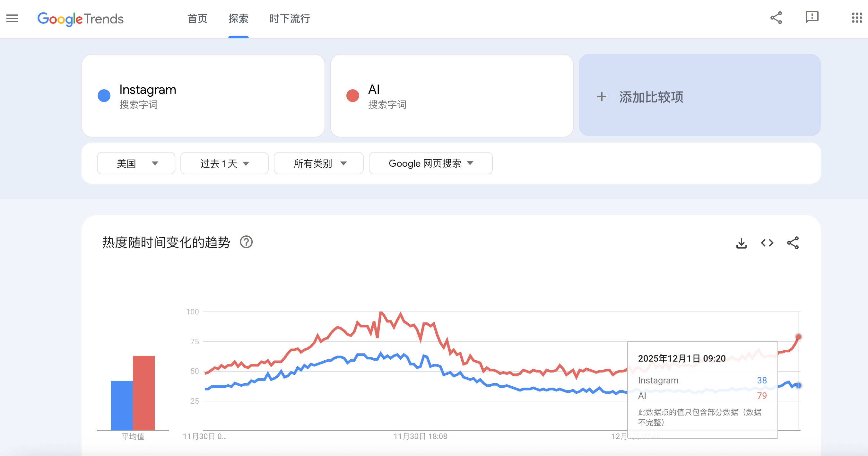
Task: Expand the 所有类别 category dropdown
Action: coord(319,163)
